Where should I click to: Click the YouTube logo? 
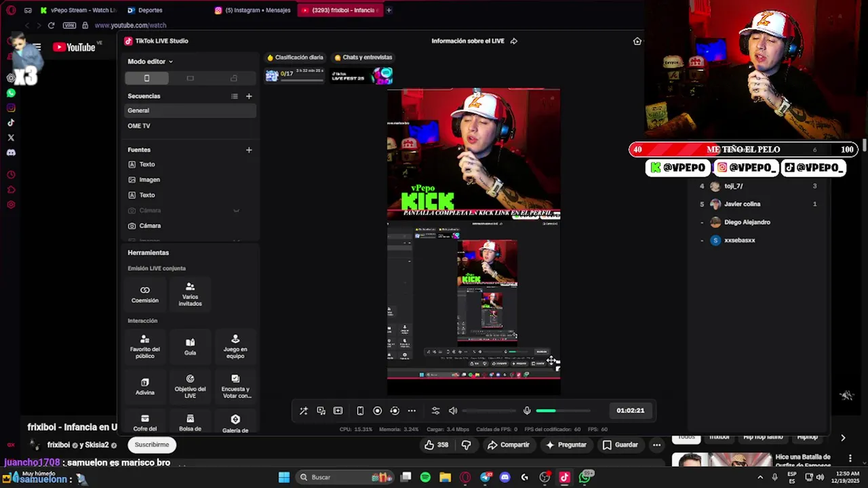[74, 47]
